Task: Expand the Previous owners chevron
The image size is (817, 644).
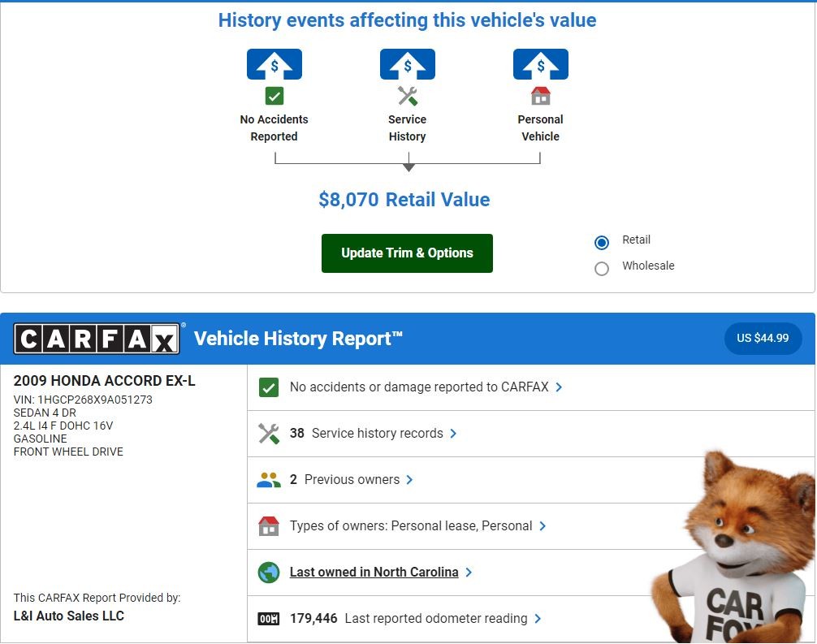Action: (x=409, y=480)
